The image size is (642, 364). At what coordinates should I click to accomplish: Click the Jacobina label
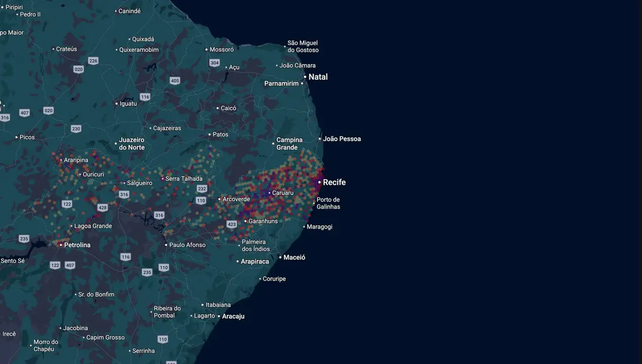point(76,328)
